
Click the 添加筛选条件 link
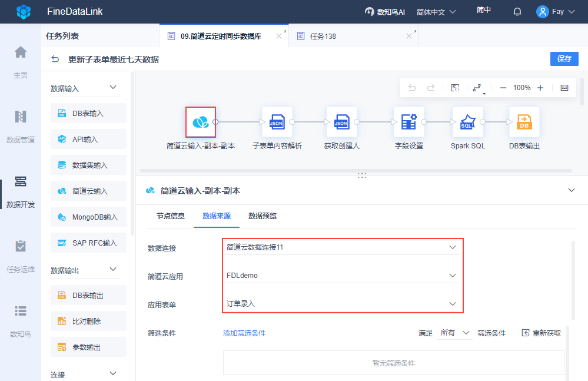point(244,333)
